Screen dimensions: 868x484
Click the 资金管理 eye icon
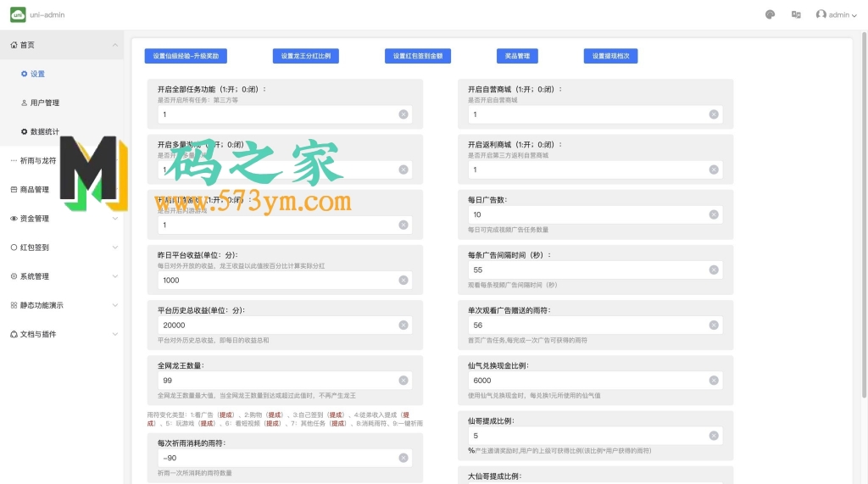coord(14,218)
